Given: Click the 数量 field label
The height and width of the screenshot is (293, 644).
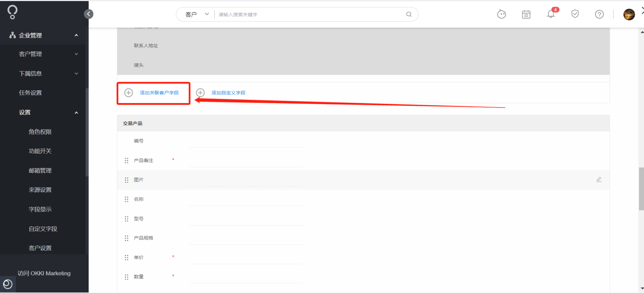Looking at the screenshot, I should (x=139, y=277).
